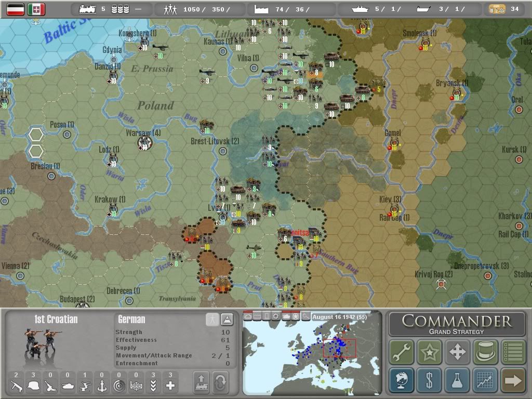Open the wrench options button
Viewport: 532px width, 399px height.
coord(402,352)
